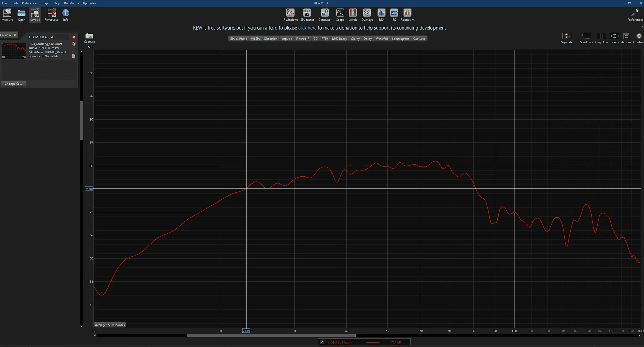
Task: Open the Help menu
Action: 57,3
